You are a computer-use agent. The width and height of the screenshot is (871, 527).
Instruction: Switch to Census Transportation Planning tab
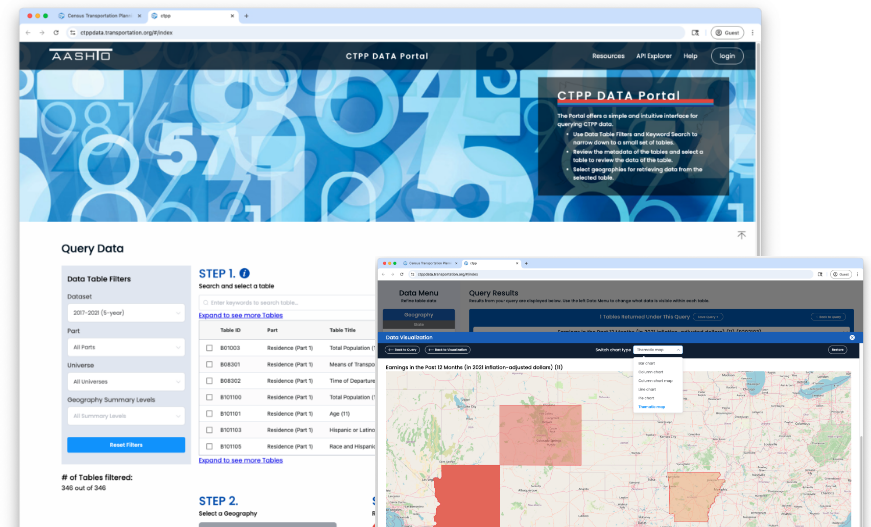[x=100, y=16]
